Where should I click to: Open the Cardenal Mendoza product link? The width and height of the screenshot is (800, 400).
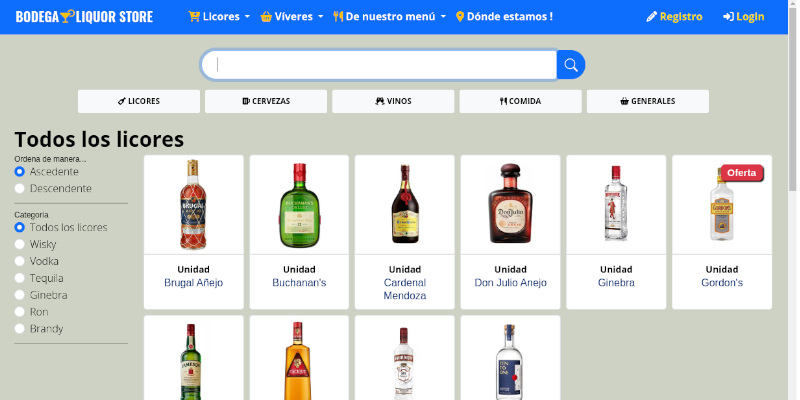coord(405,289)
